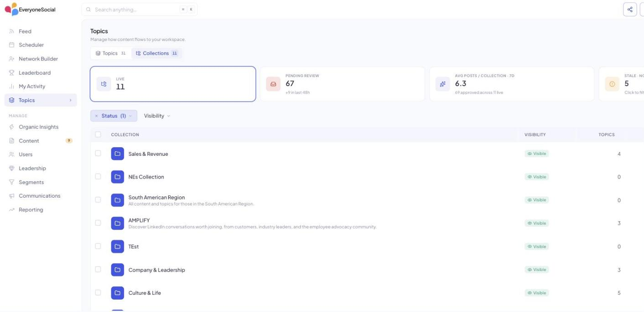
Task: Click the Feed RSS icon
Action: [12, 31]
